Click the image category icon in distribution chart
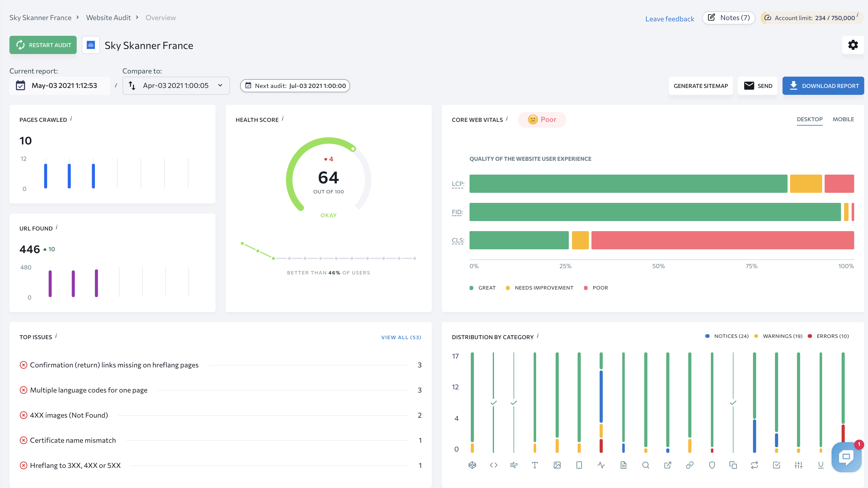Image resolution: width=868 pixels, height=488 pixels. pos(557,465)
